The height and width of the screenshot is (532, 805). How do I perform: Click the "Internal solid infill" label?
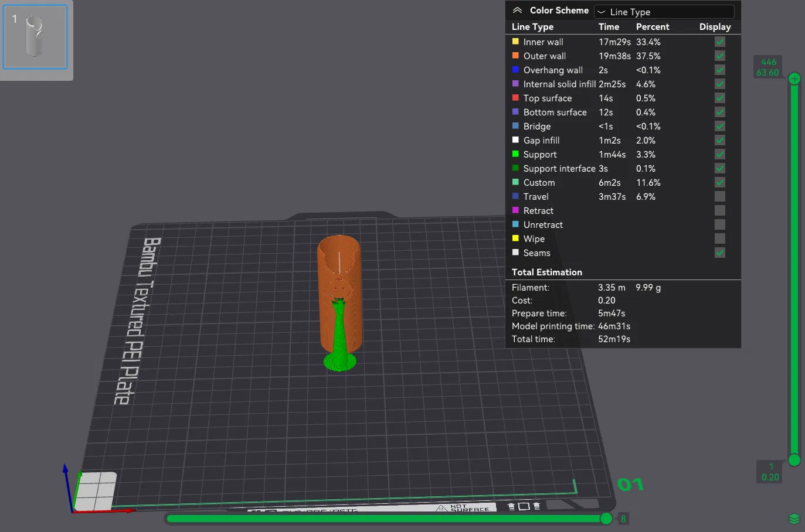point(559,84)
